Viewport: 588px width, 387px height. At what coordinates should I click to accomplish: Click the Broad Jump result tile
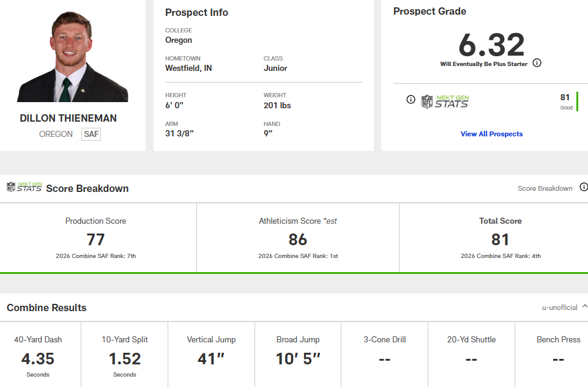(x=298, y=356)
